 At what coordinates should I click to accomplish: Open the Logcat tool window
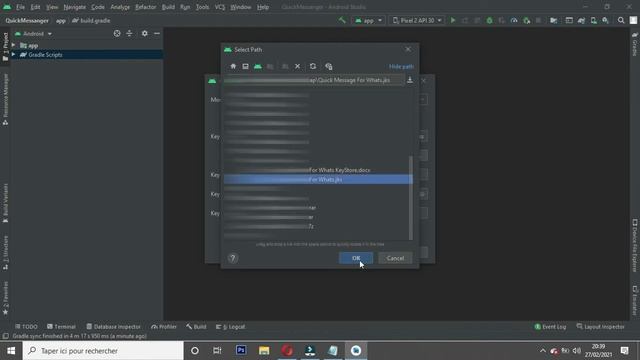pos(230,327)
